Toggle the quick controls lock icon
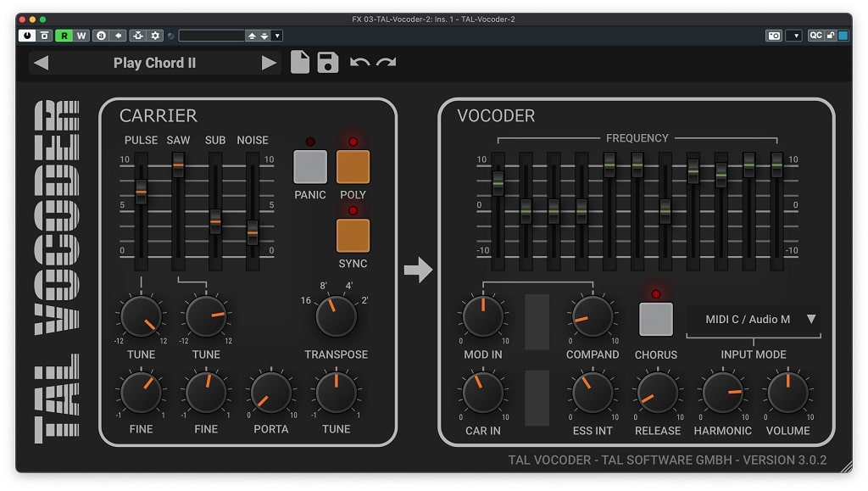 tap(831, 36)
